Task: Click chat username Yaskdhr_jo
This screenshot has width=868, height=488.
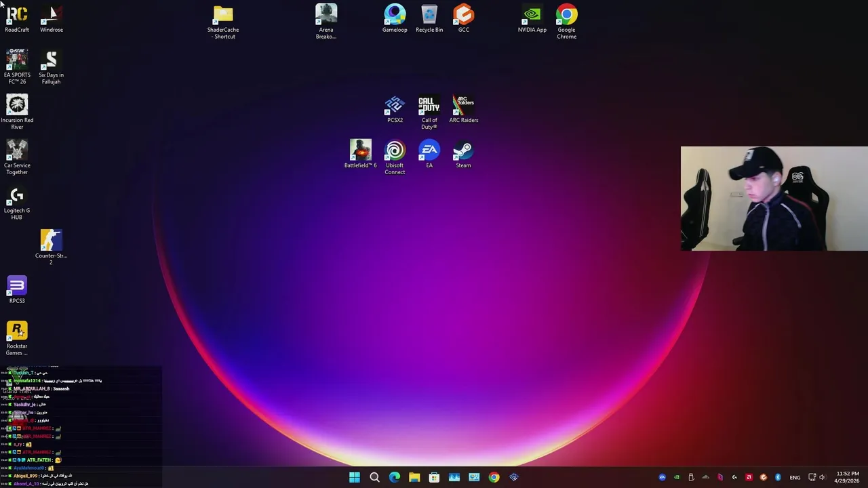Action: [x=24, y=405]
